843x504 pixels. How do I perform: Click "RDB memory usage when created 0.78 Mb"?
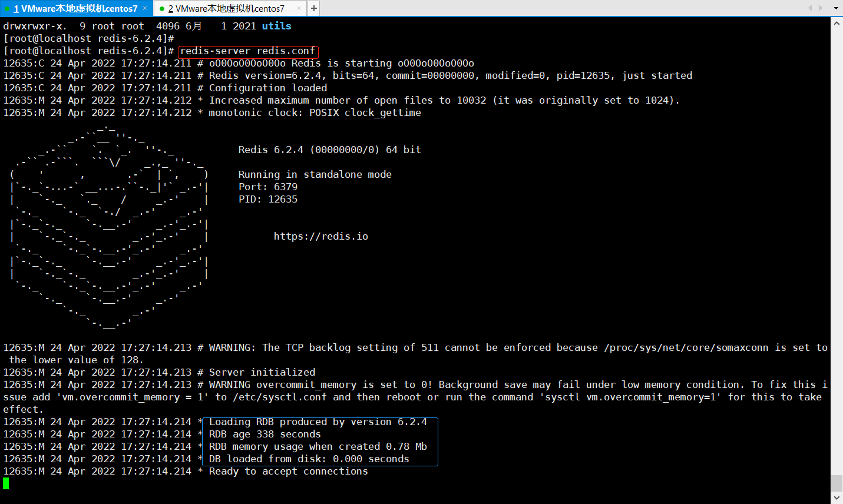(318, 446)
